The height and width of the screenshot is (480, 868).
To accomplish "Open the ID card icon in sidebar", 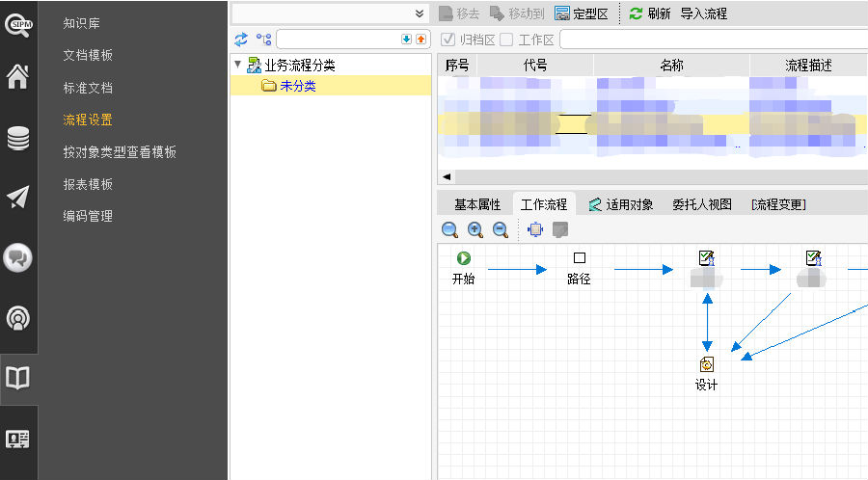I will pos(17,440).
